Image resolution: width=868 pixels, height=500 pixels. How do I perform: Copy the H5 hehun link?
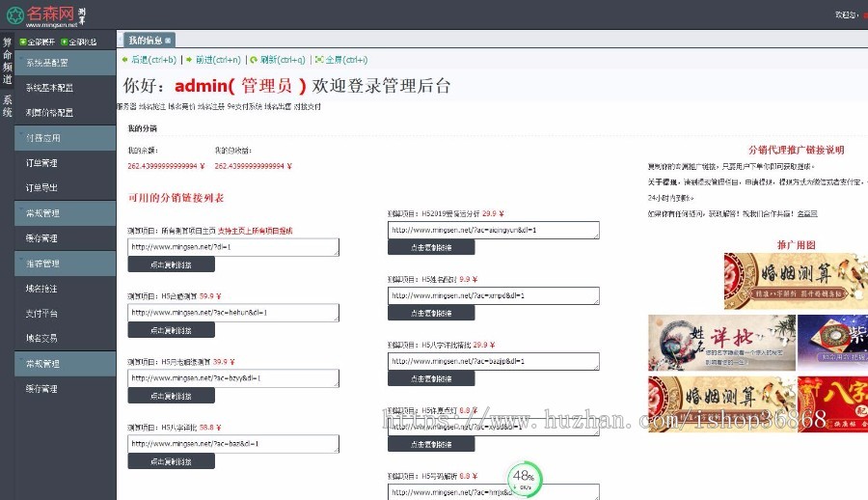[x=171, y=330]
